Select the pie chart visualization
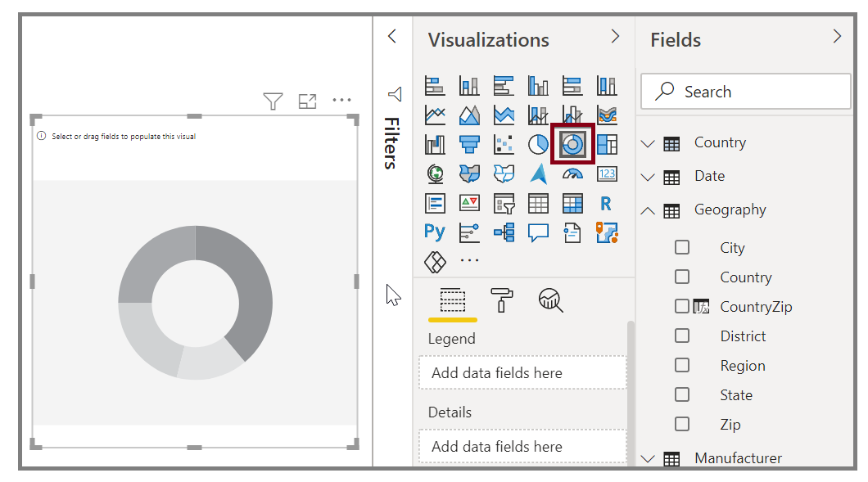 point(538,143)
